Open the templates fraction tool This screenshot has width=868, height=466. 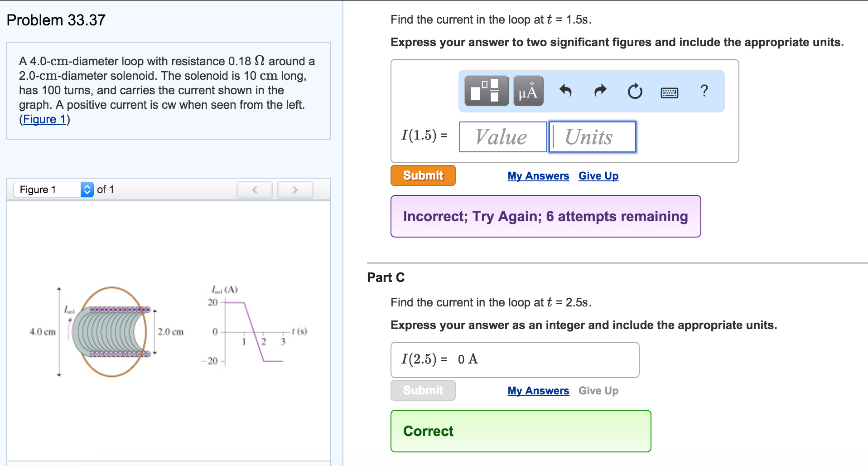[486, 91]
